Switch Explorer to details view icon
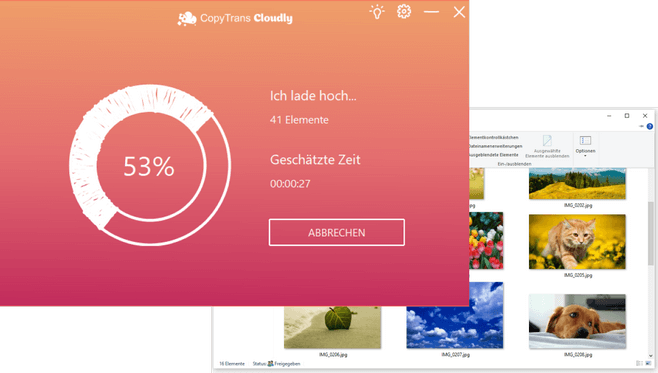Viewport: 658px width, 373px height. 639,363
